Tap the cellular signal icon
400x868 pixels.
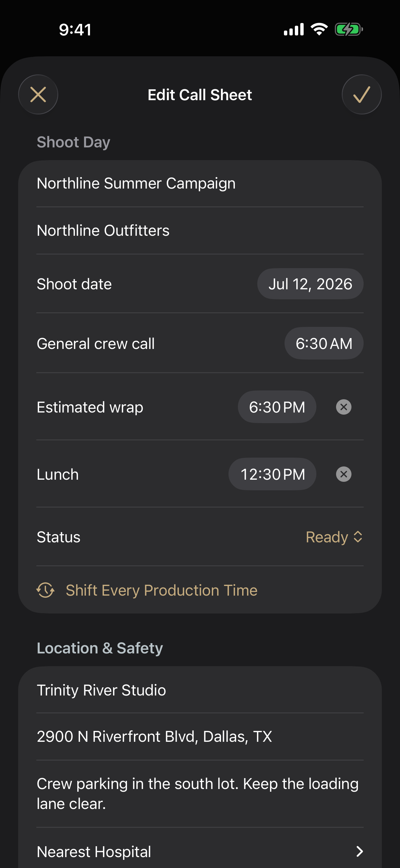[x=294, y=29]
